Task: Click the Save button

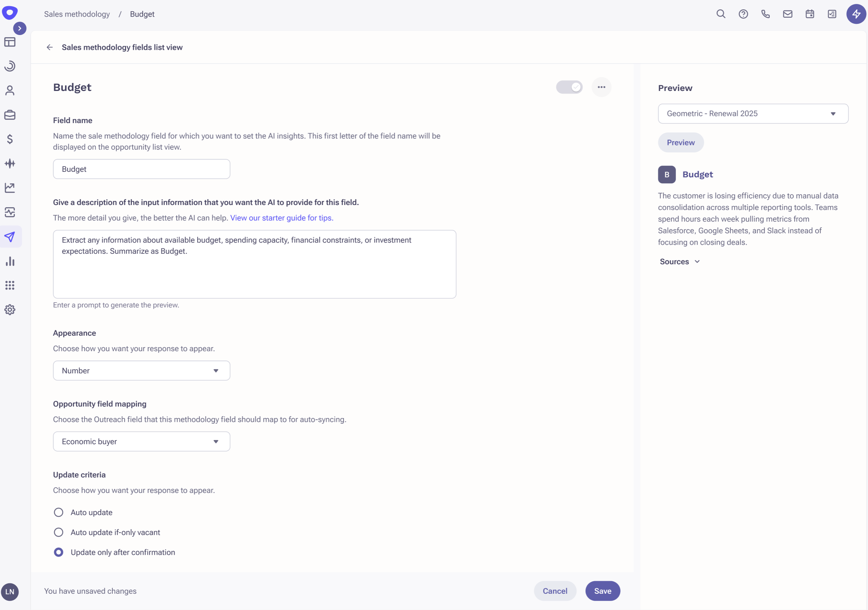Action: 602,591
